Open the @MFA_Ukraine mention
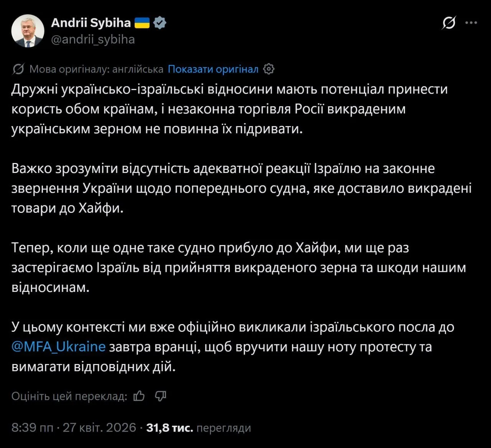The image size is (491, 448). 58,347
